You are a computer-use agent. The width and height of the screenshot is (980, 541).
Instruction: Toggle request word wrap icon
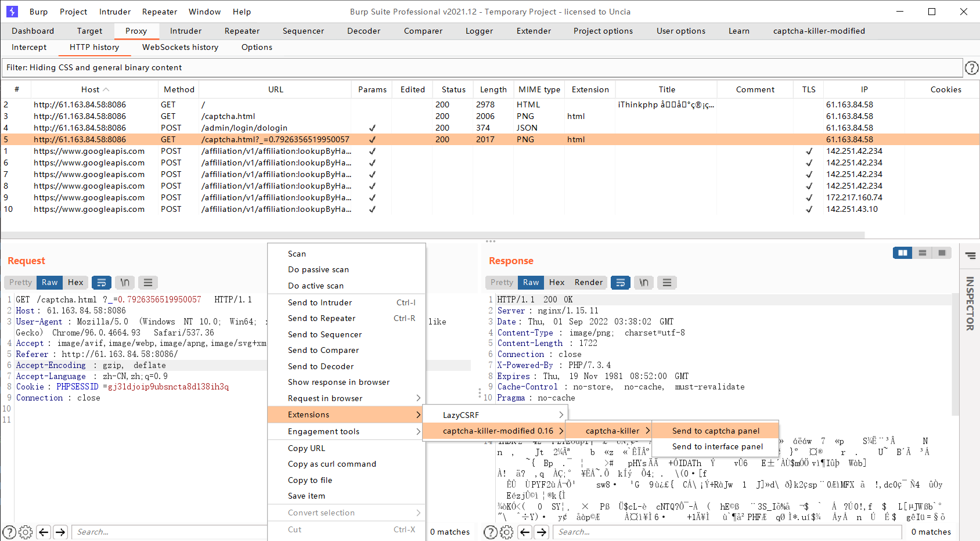tap(102, 283)
